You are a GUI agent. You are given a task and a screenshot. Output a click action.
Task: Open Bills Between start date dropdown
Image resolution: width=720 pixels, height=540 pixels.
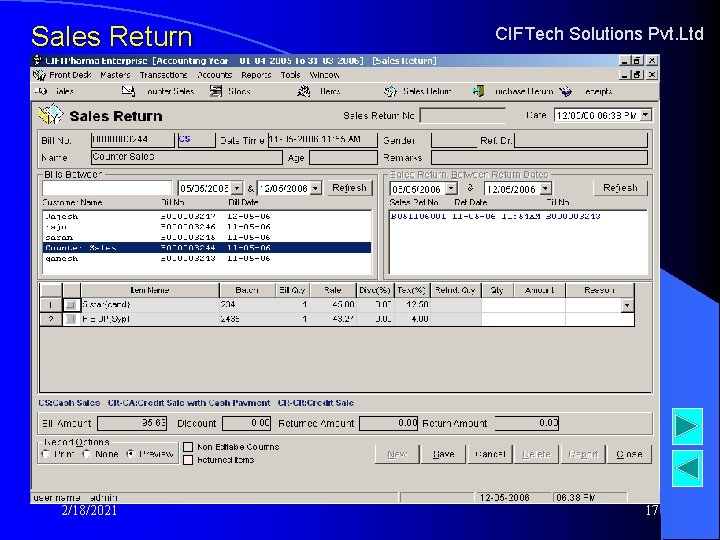(x=237, y=188)
